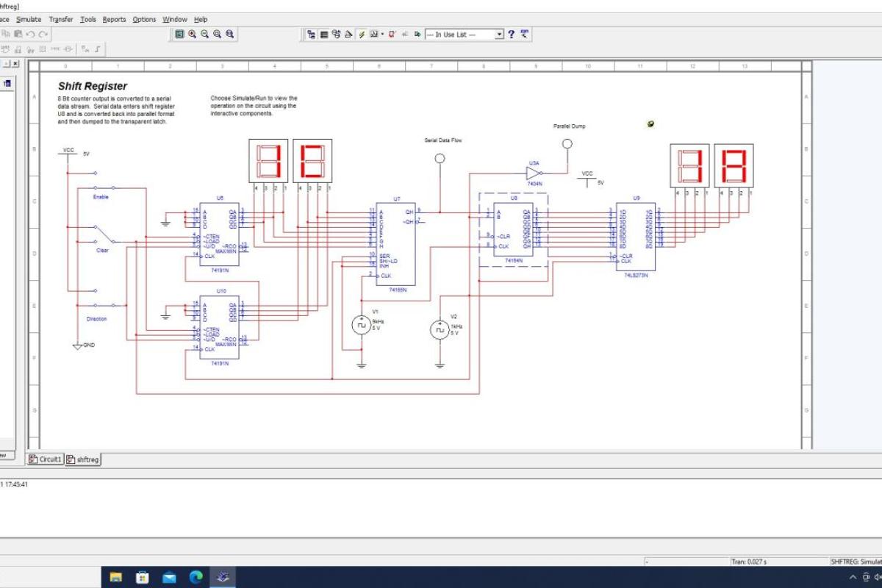Toggle the Design Toolbox icon
Screen dimensions: 882x588
point(311,34)
